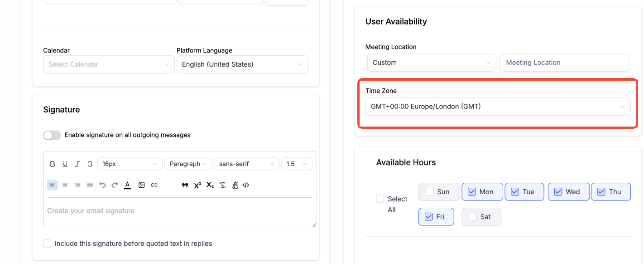Image resolution: width=644 pixels, height=264 pixels.
Task: Apply bold formatting in signature editor
Action: 53,164
